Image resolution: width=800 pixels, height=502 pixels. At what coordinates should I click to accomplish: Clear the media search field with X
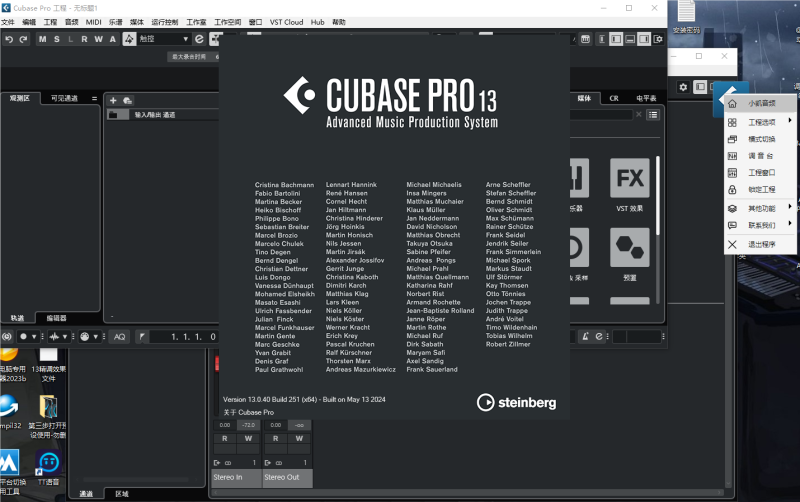639,114
